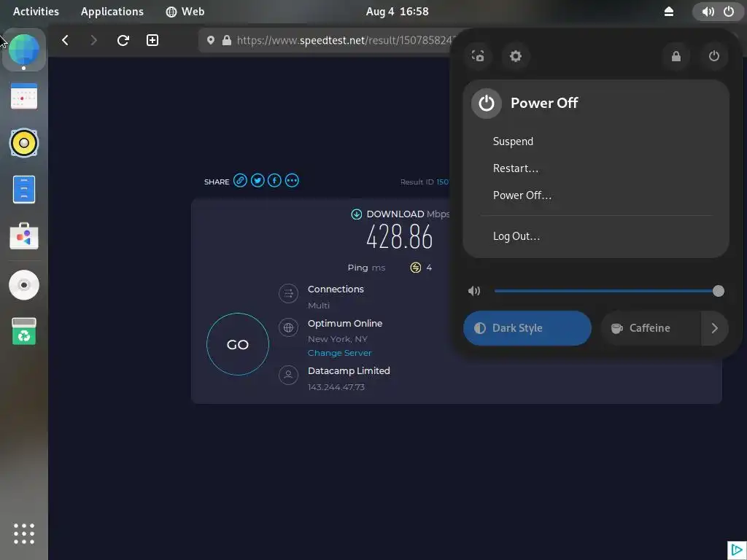This screenshot has height=560, width=747.
Task: Open the Web browser dock icon
Action: click(x=24, y=50)
